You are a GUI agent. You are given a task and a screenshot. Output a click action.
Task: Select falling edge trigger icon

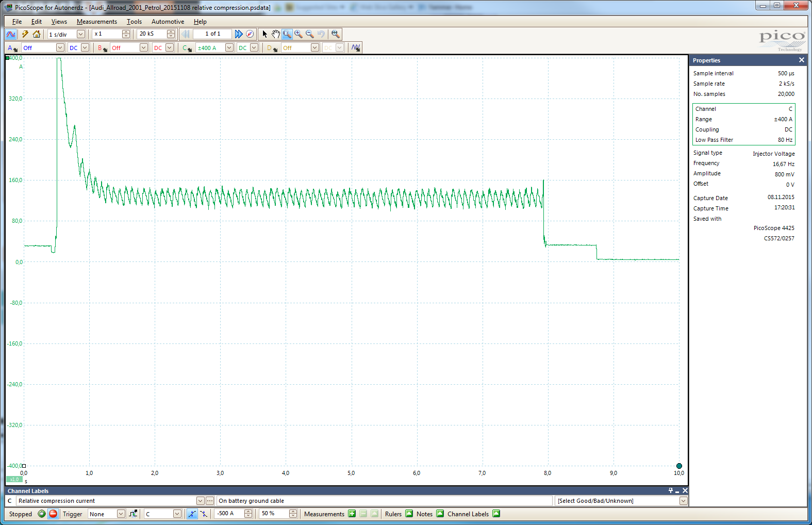[204, 514]
